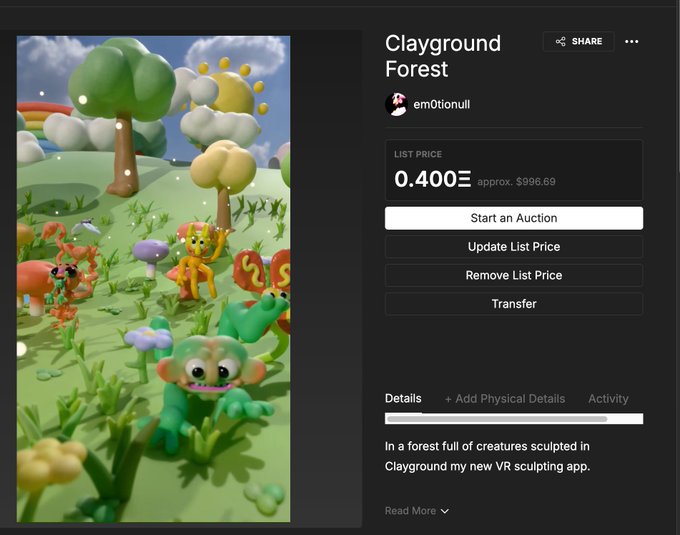Click the approx. $996.69 text
This screenshot has width=680, height=535.
click(516, 182)
